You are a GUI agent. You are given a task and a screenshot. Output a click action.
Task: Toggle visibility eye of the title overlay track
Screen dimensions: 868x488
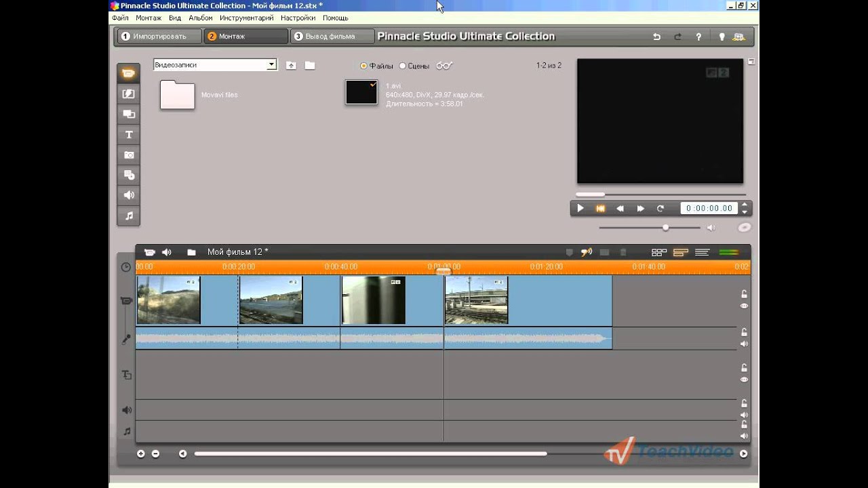pyautogui.click(x=744, y=380)
